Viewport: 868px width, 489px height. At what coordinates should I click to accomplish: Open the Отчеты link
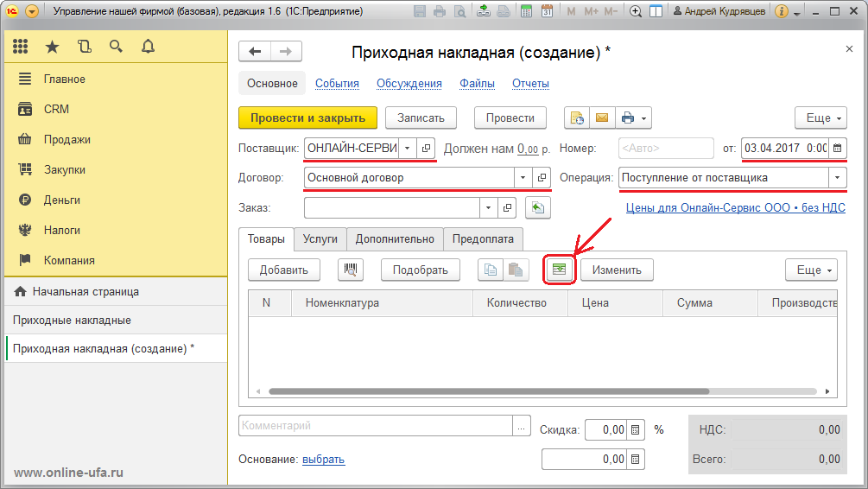pyautogui.click(x=530, y=83)
